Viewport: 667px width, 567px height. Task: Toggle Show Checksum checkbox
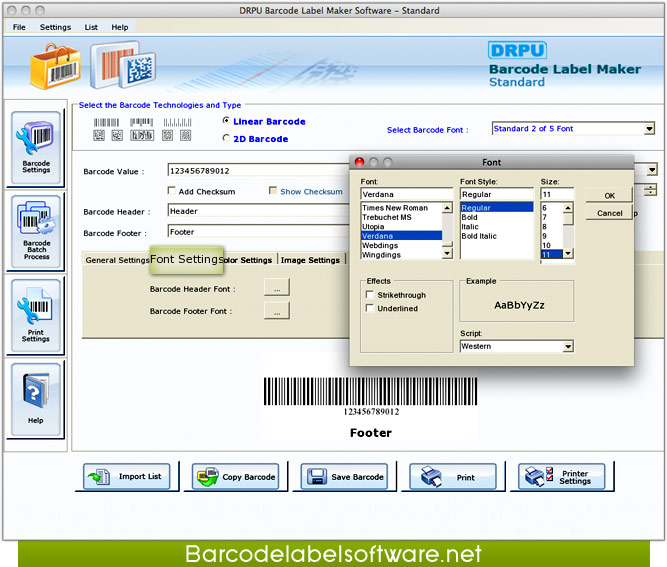pyautogui.click(x=273, y=191)
